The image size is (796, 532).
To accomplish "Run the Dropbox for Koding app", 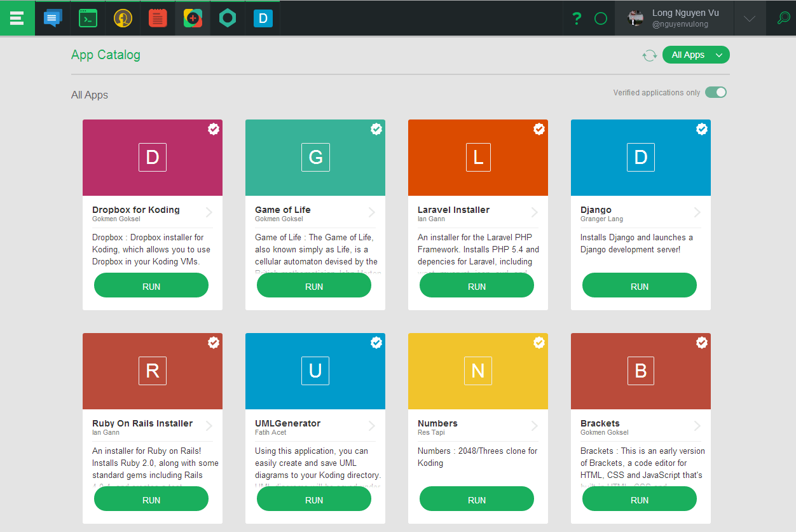I will pyautogui.click(x=151, y=286).
